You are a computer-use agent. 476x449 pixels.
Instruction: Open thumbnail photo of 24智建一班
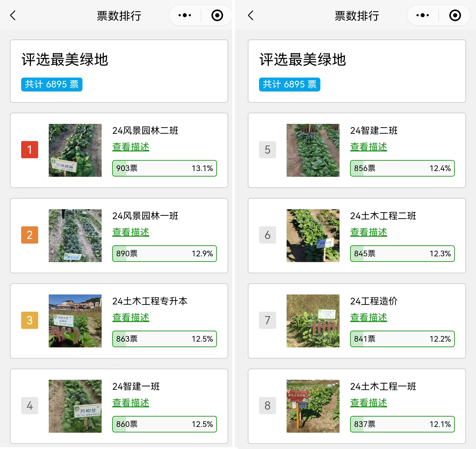[75, 406]
